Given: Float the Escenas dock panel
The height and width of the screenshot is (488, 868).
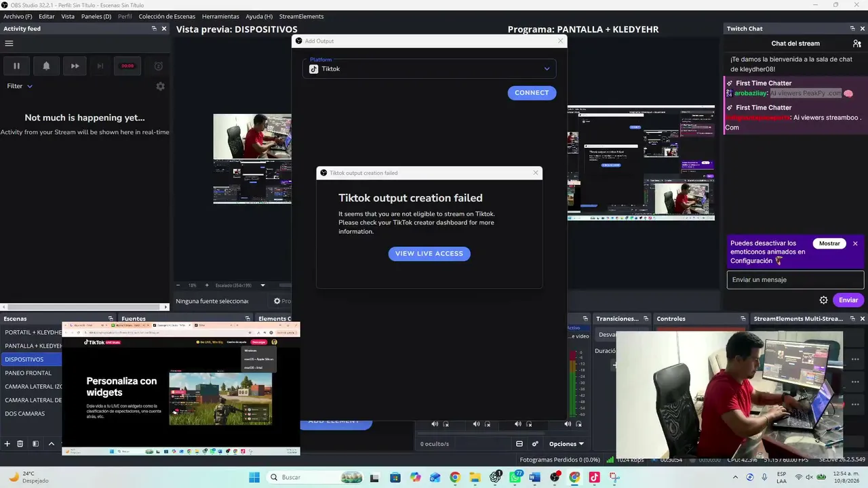Looking at the screenshot, I should point(111,319).
